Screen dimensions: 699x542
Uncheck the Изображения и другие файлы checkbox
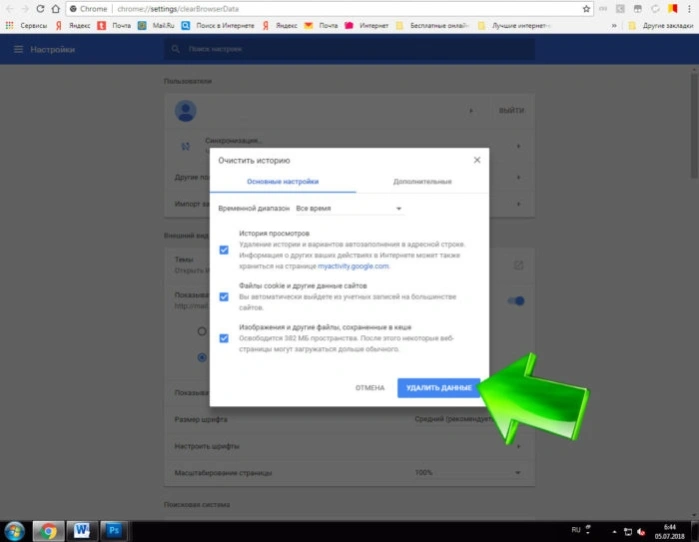[224, 338]
